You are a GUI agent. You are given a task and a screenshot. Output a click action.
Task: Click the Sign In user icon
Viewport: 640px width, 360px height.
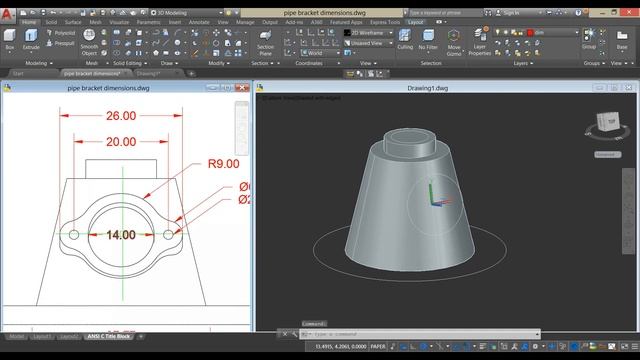tap(498, 13)
